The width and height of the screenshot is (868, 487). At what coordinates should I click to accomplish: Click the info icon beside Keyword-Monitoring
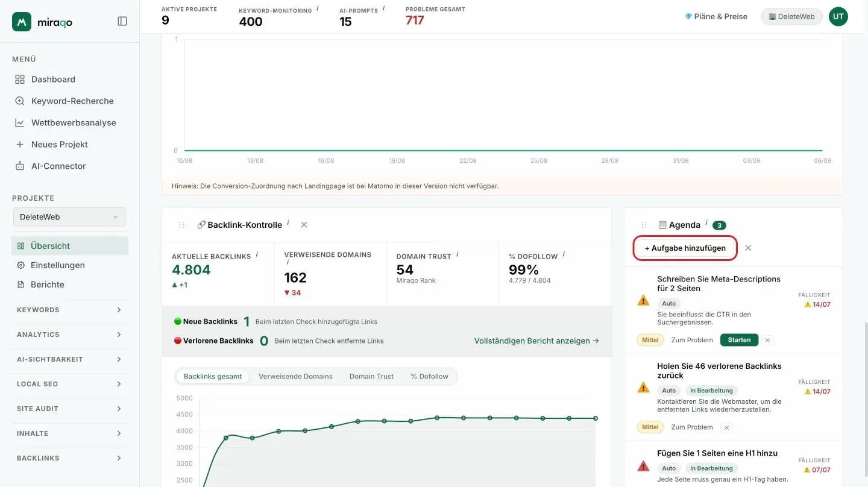[318, 8]
